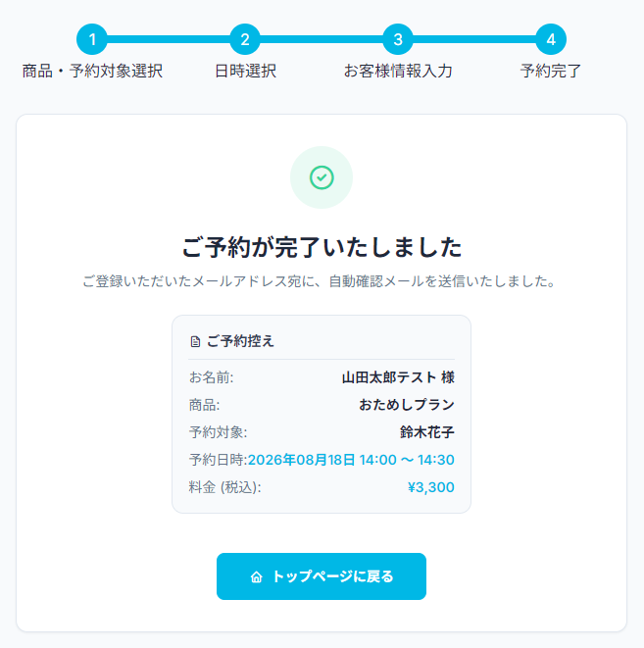Select the お客様情報入力 step label
This screenshot has width=644, height=648.
pos(398,72)
